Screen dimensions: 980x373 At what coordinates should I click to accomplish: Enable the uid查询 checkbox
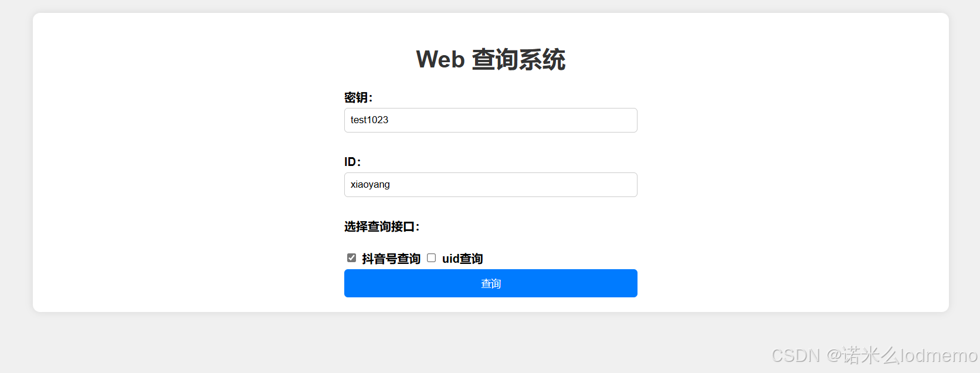(x=431, y=258)
